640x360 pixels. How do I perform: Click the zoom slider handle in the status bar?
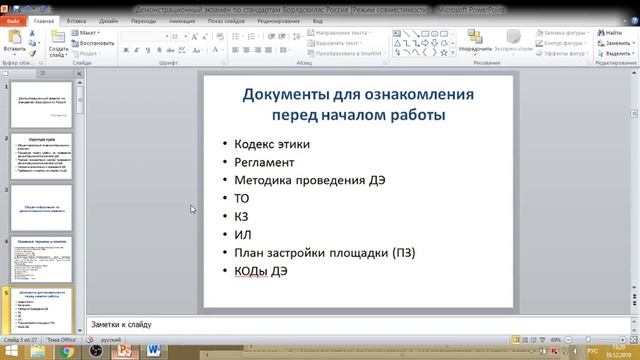588,340
